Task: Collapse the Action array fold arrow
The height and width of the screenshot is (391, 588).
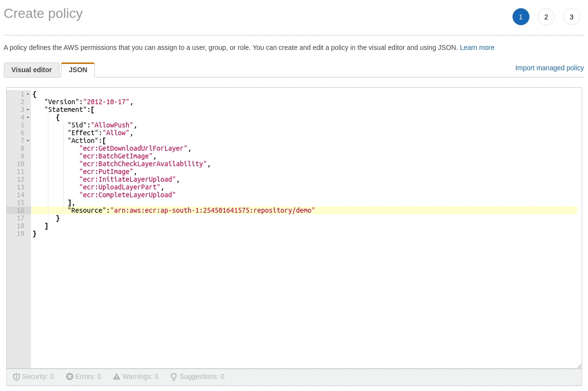Action: pyautogui.click(x=28, y=141)
